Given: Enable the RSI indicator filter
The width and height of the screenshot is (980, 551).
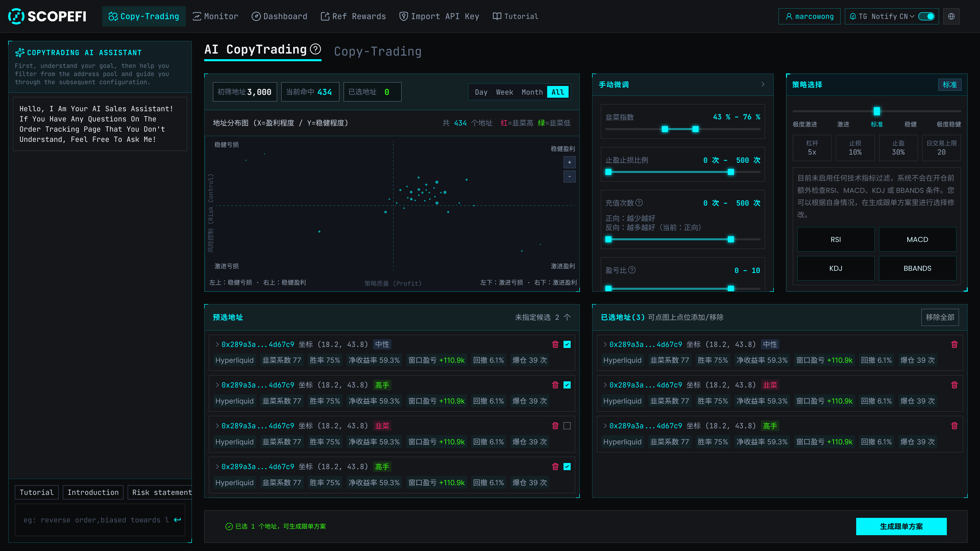Looking at the screenshot, I should [836, 239].
